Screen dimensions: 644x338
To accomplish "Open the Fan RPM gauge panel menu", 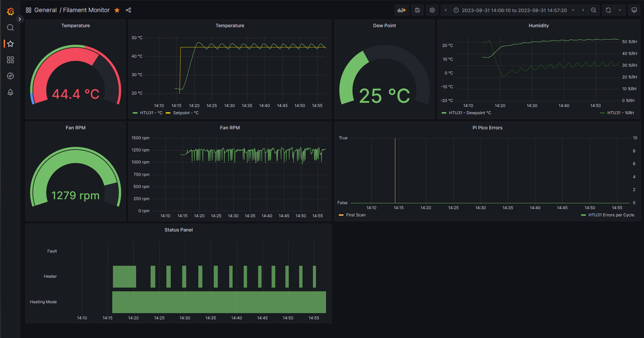I will click(x=76, y=128).
